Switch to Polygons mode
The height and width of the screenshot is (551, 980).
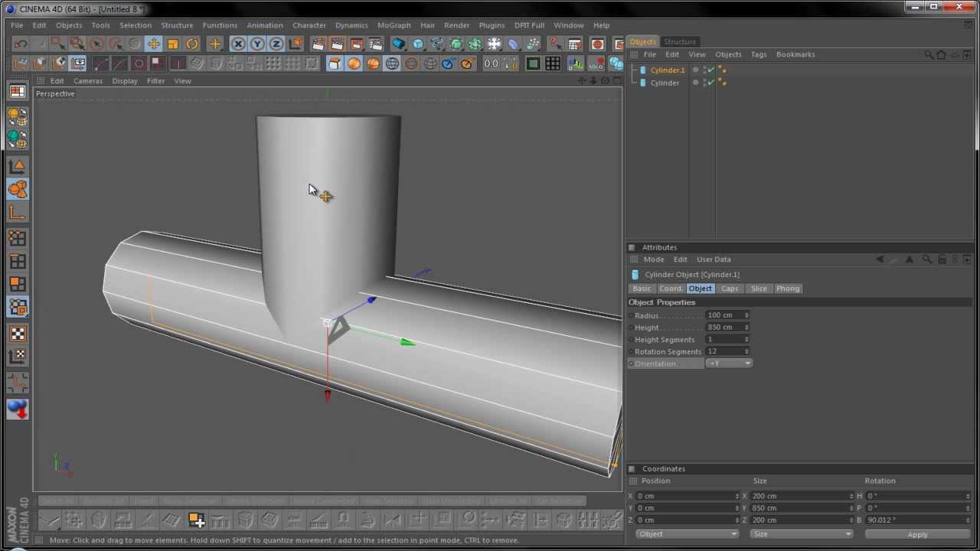pos(18,284)
